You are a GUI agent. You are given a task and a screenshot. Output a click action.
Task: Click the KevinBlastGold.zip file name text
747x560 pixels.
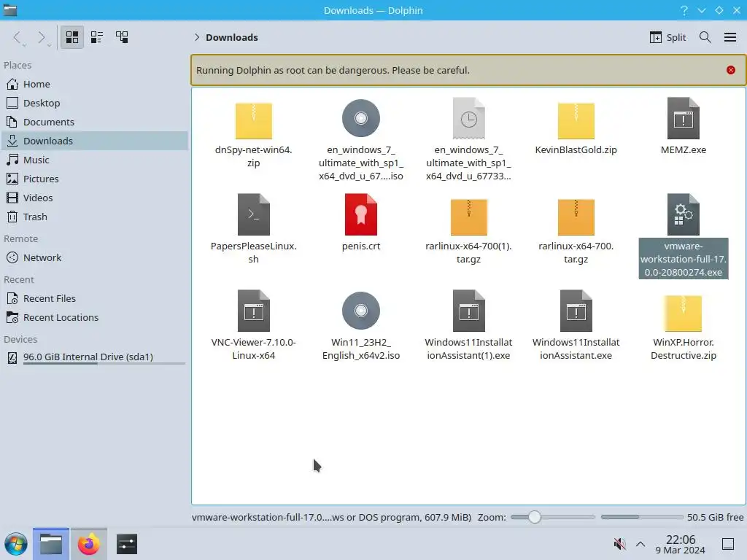coord(576,150)
